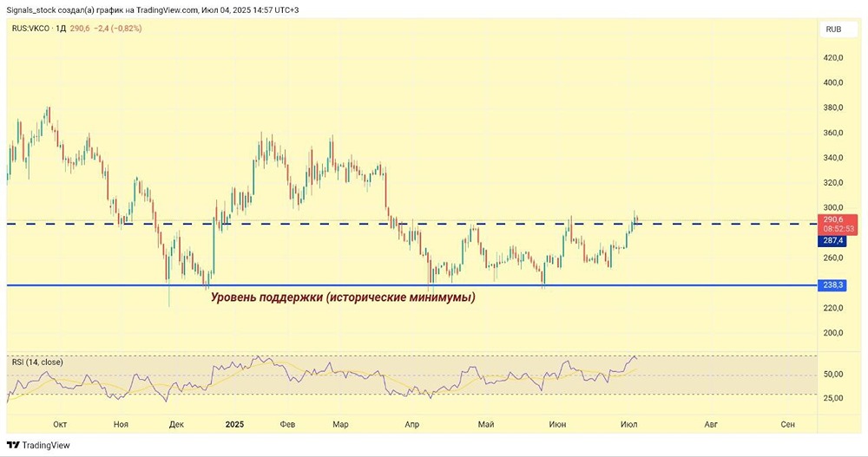Click the 340,0 price scale value
Screen dimensions: 868x457
pos(833,158)
